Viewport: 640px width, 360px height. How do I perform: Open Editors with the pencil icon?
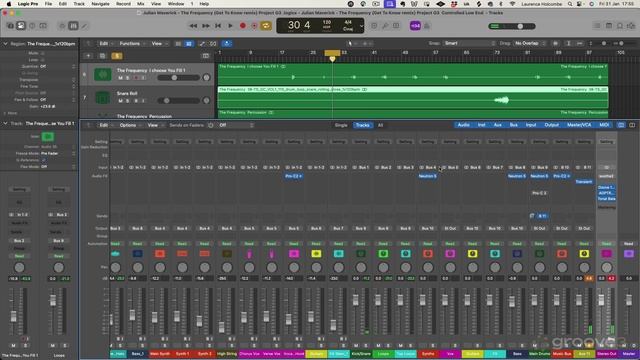coord(84,26)
